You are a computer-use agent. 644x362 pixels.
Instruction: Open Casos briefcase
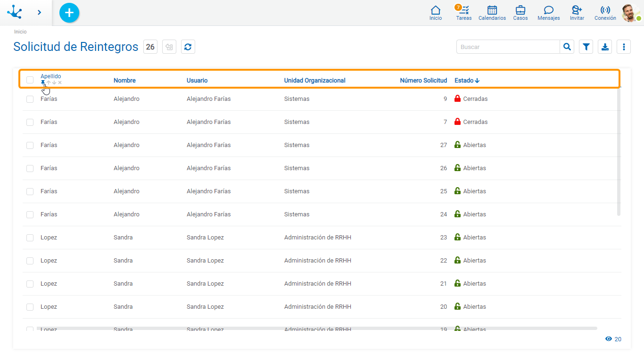(520, 13)
